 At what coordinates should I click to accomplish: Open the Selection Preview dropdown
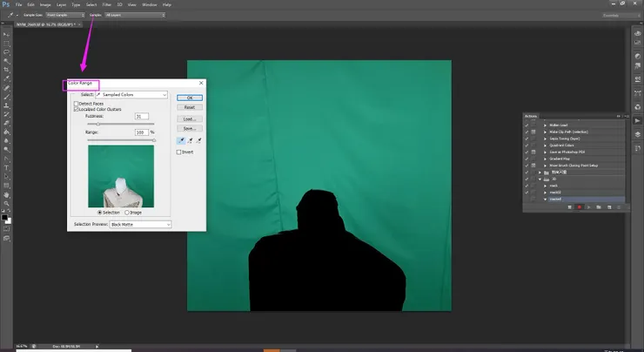pos(139,224)
